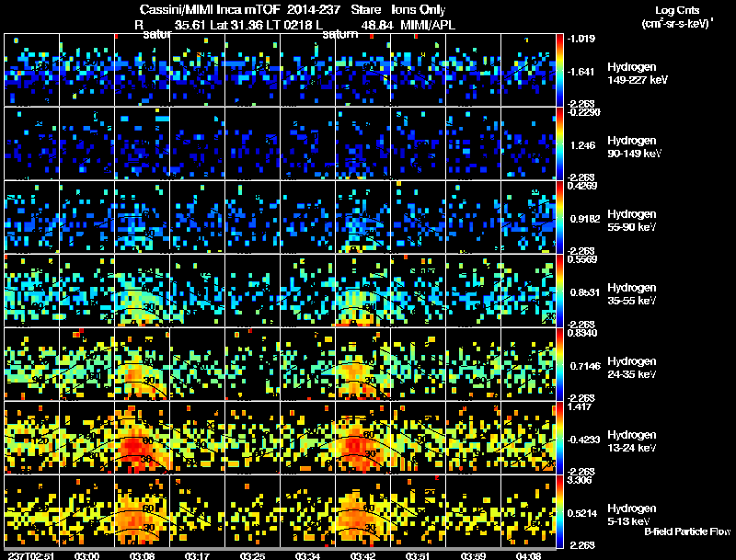Click the '2014-237' date in title
Viewport: 736px width, 560px height.
313,9
